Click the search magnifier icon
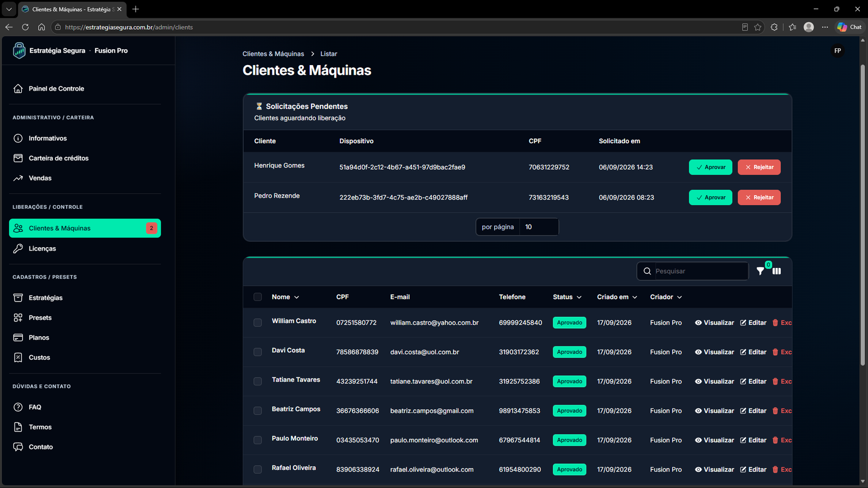Image resolution: width=868 pixels, height=488 pixels. (x=647, y=271)
